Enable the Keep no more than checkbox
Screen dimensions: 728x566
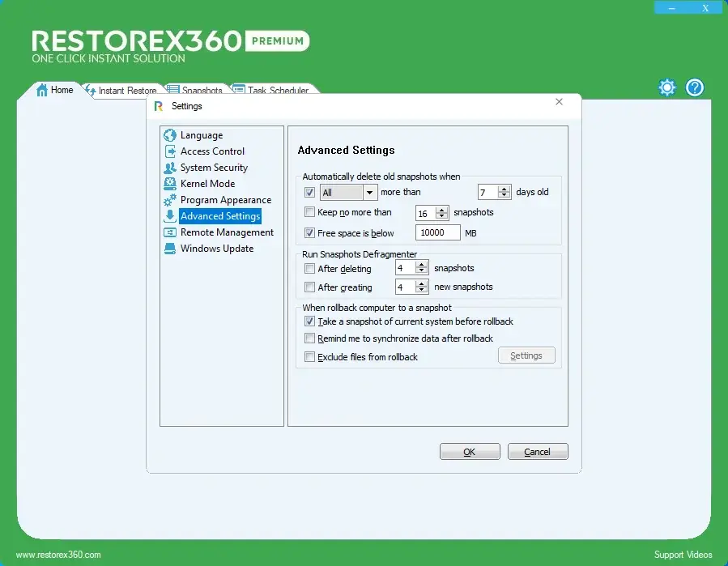coord(309,213)
